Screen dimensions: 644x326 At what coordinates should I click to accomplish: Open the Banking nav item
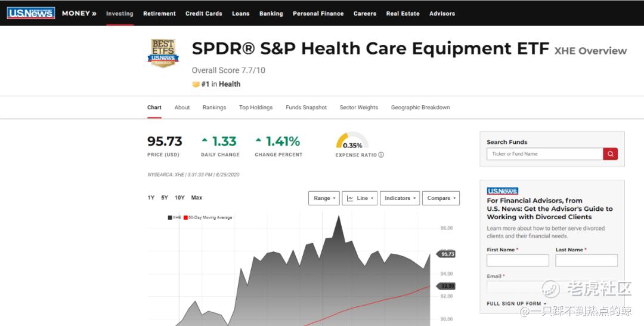pos(271,14)
